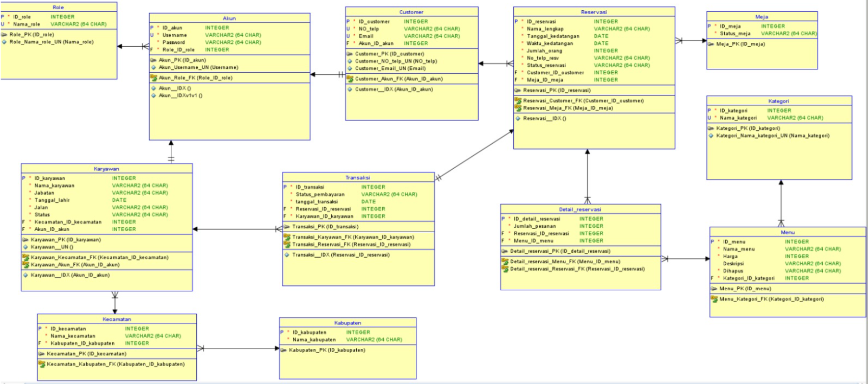The width and height of the screenshot is (868, 384).
Task: Click the foreign key icon beside Reservasi_Meja_FK
Action: (518, 108)
